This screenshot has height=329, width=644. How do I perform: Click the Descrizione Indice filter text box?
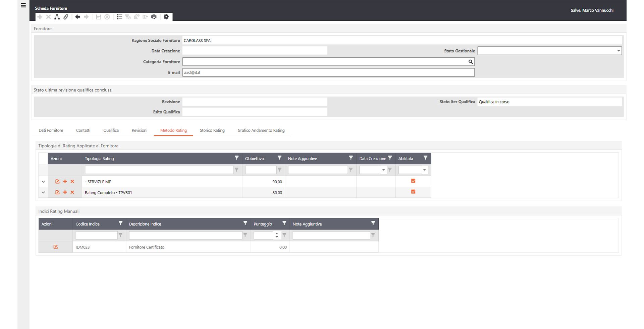pos(185,235)
